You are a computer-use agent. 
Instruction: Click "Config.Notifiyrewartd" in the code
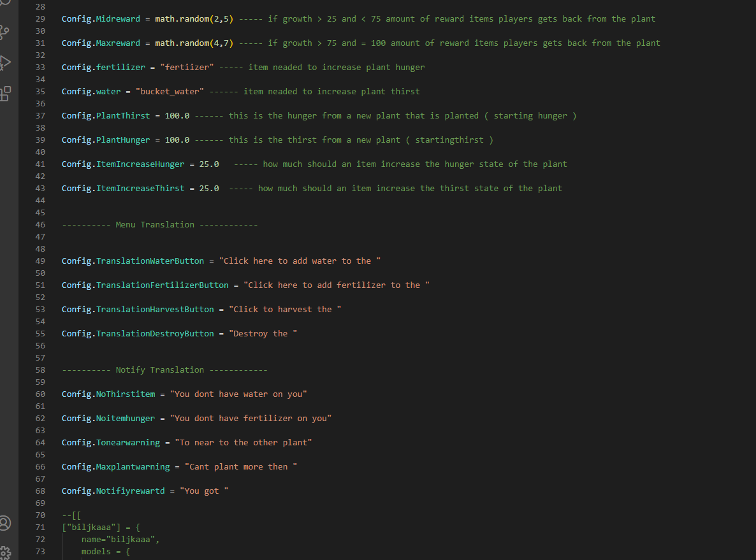113,491
